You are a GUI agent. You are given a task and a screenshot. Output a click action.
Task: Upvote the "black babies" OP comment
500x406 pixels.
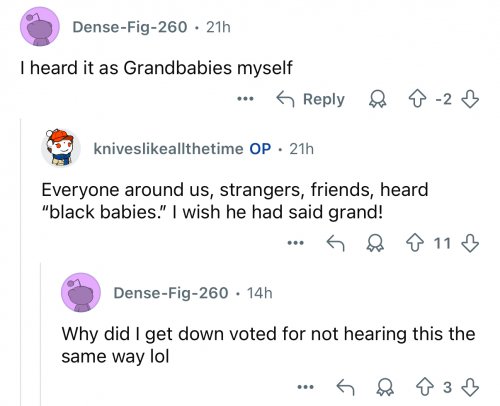(x=415, y=243)
